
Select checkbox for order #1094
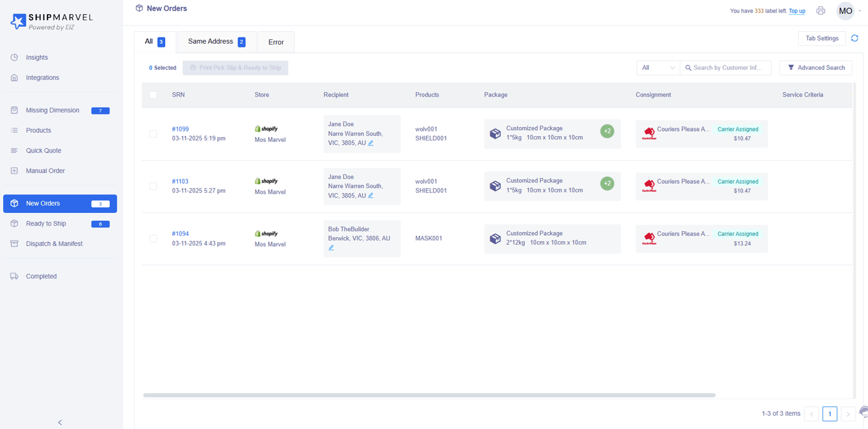click(x=153, y=239)
